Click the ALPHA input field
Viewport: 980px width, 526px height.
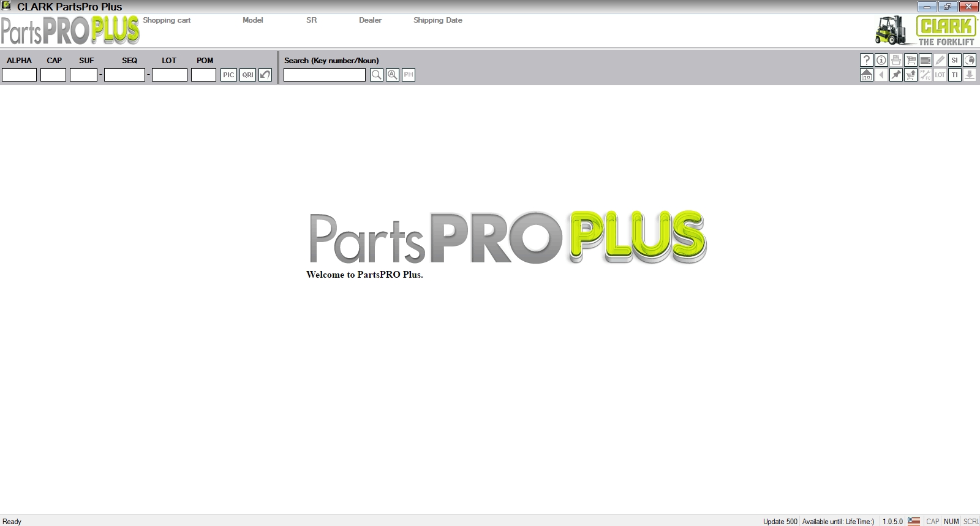[20, 75]
